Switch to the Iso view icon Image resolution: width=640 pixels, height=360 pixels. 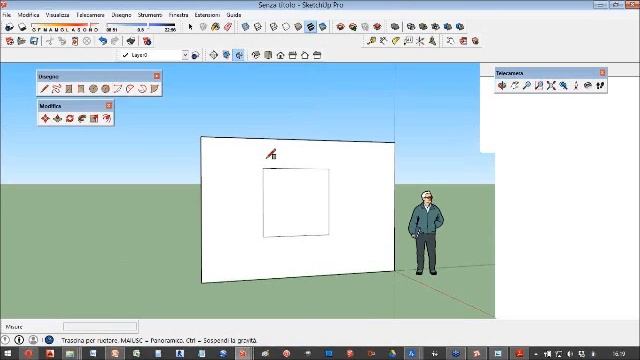point(256,55)
